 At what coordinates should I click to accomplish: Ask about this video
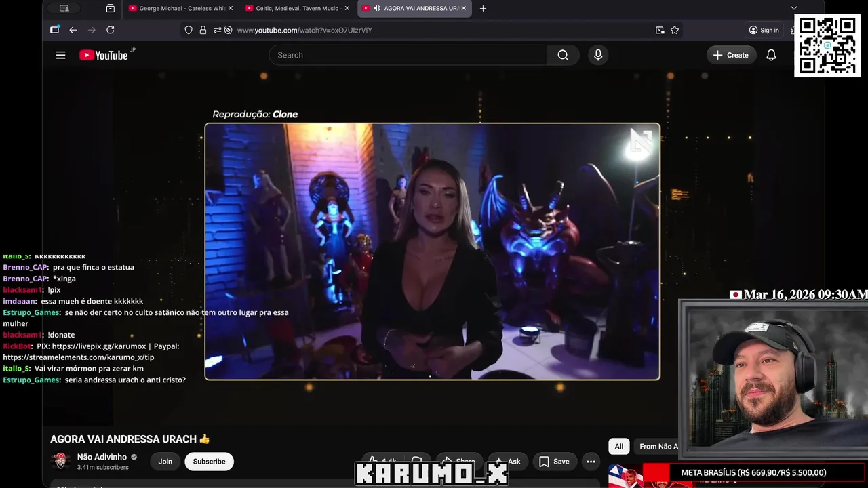point(507,462)
